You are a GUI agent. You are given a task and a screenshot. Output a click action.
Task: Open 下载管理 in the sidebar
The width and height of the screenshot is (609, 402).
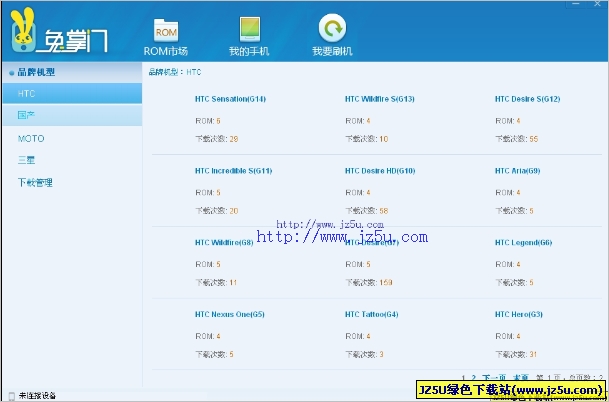(x=35, y=183)
